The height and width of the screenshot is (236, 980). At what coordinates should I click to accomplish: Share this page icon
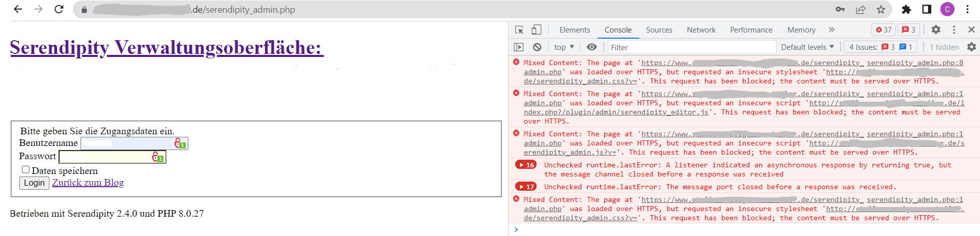861,9
